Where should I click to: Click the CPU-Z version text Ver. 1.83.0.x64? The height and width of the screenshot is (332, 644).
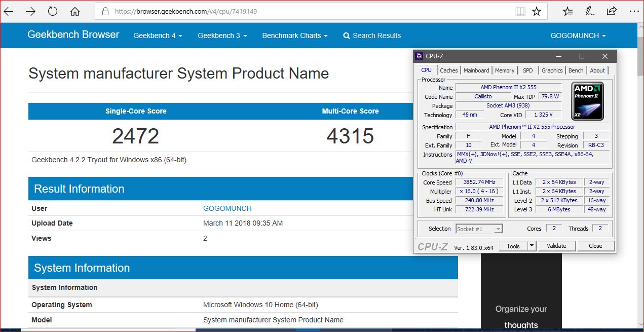[474, 247]
